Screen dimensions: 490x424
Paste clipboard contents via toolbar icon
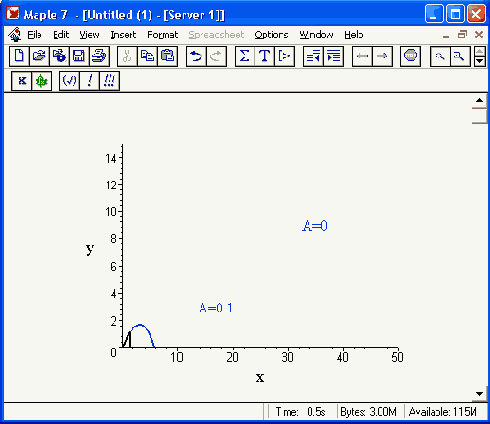[167, 56]
